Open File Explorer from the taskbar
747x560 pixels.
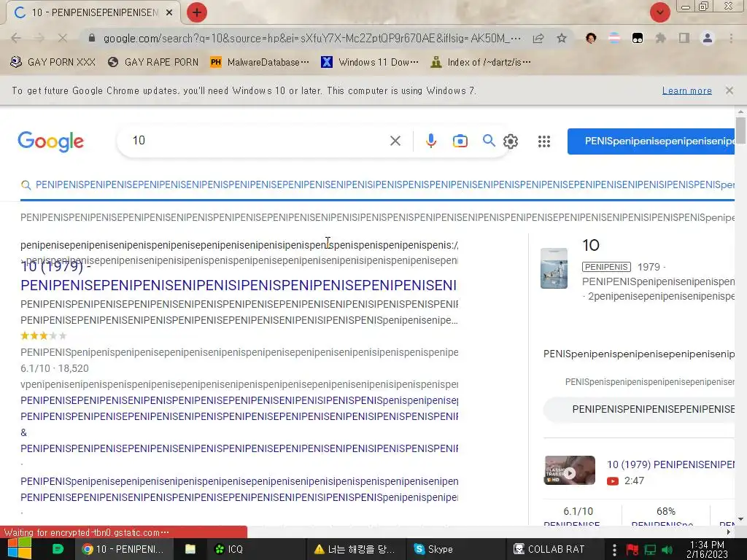[x=190, y=549]
